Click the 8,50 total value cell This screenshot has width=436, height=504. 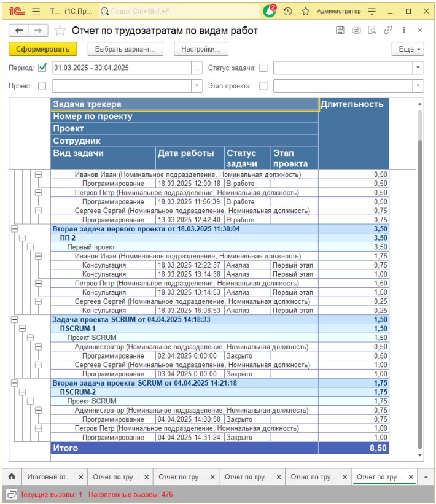[353, 448]
